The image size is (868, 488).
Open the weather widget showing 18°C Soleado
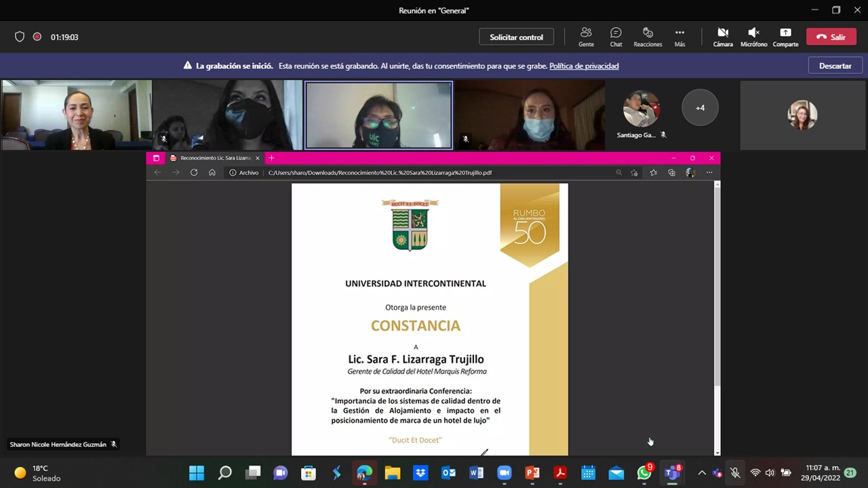(x=37, y=473)
